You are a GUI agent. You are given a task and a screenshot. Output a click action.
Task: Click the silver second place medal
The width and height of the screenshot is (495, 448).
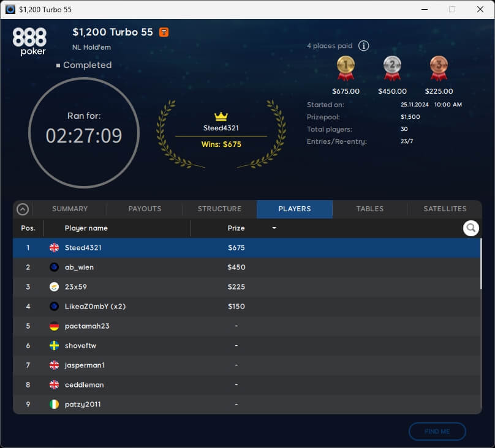point(392,68)
